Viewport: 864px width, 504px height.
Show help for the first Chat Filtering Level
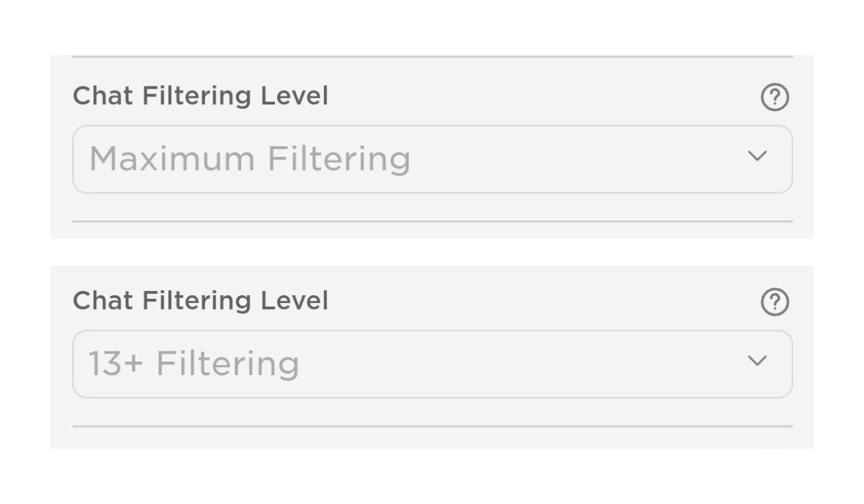coord(775,97)
